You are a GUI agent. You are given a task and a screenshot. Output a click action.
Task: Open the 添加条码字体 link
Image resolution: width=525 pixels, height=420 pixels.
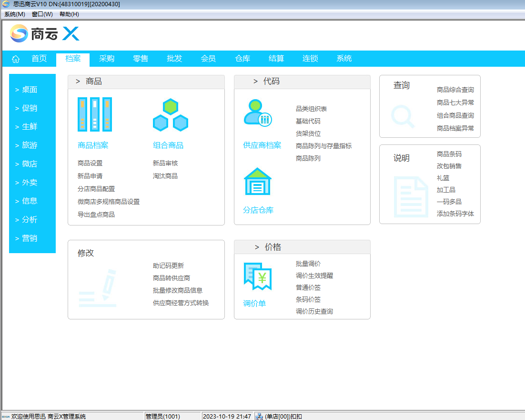point(455,214)
